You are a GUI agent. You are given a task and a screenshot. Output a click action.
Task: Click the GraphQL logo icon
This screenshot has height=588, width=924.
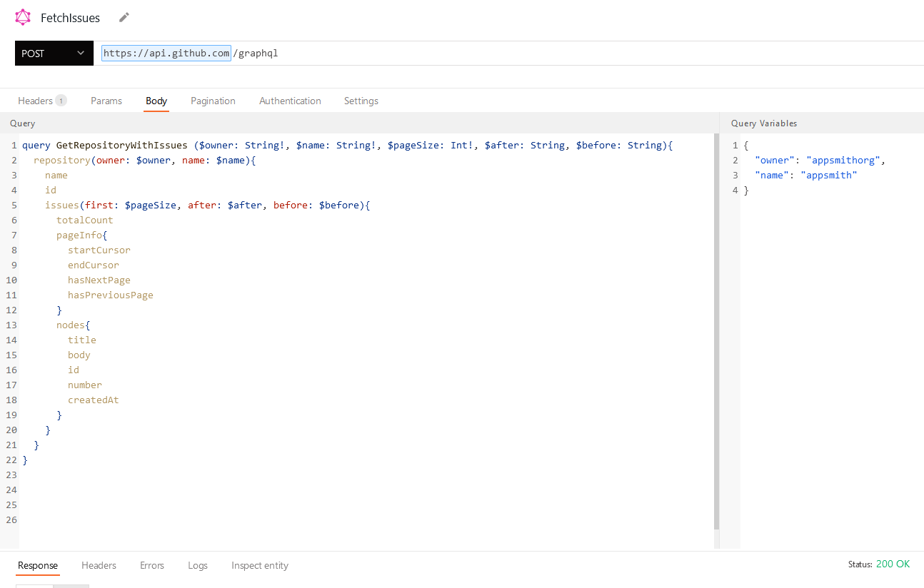(23, 17)
